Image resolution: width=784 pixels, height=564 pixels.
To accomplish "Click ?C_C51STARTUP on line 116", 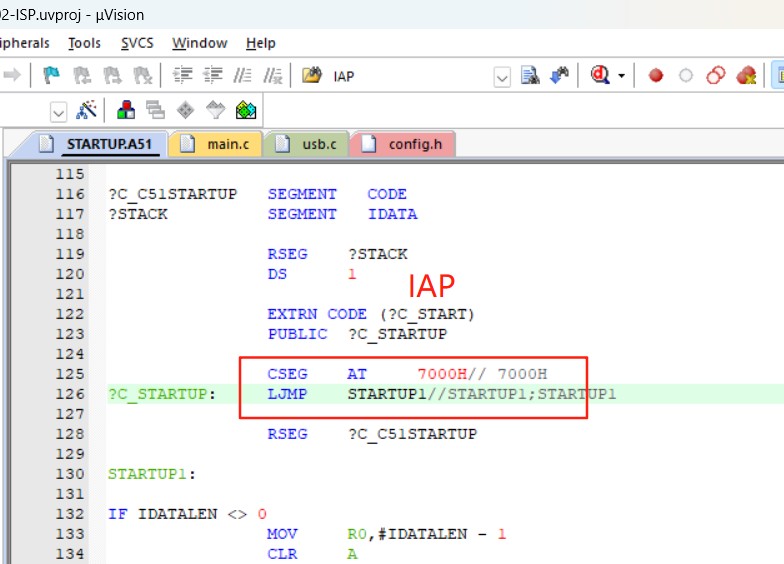I will point(172,194).
